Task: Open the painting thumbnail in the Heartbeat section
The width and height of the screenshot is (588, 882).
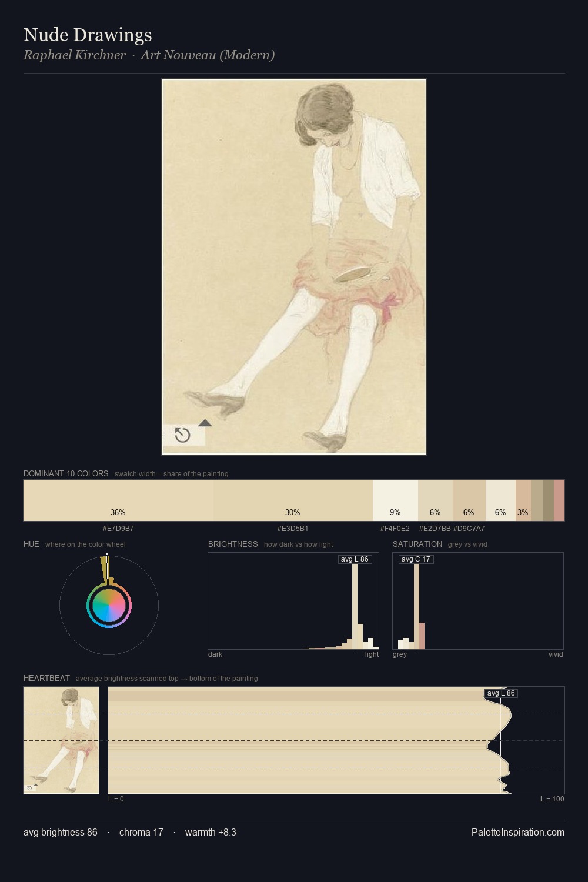Action: (61, 740)
